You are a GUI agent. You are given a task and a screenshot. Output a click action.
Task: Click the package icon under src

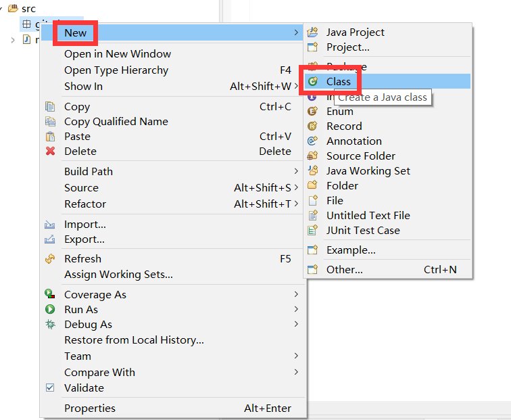pos(26,24)
